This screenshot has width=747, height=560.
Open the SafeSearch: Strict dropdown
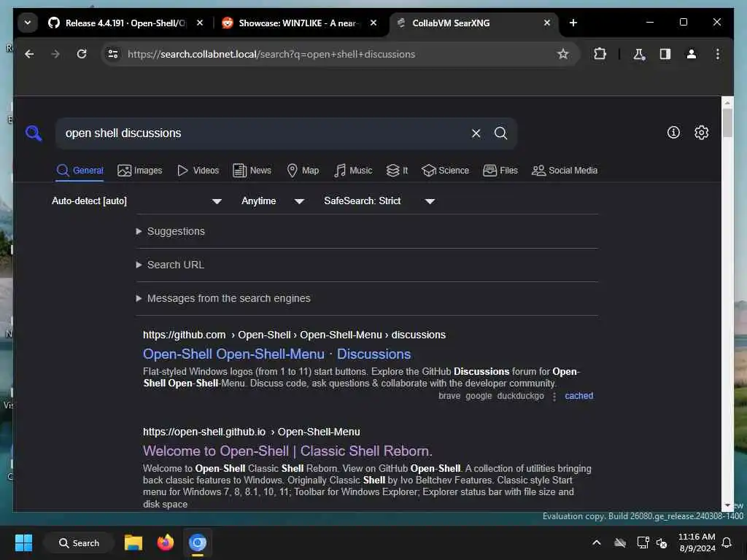(379, 201)
